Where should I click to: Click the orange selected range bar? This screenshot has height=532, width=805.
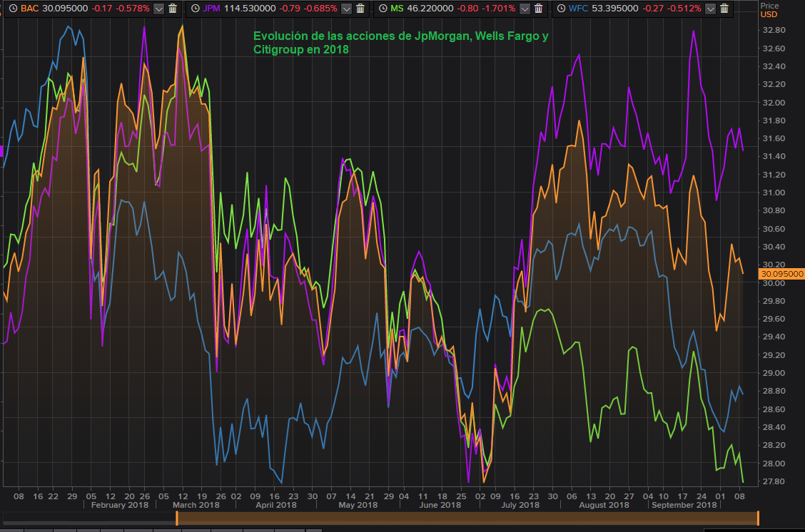(x=467, y=518)
